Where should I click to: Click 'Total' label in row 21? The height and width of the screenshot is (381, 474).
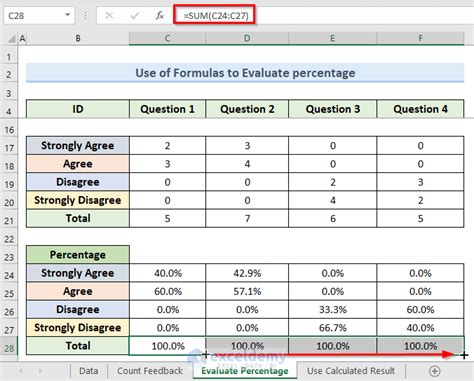coord(78,218)
